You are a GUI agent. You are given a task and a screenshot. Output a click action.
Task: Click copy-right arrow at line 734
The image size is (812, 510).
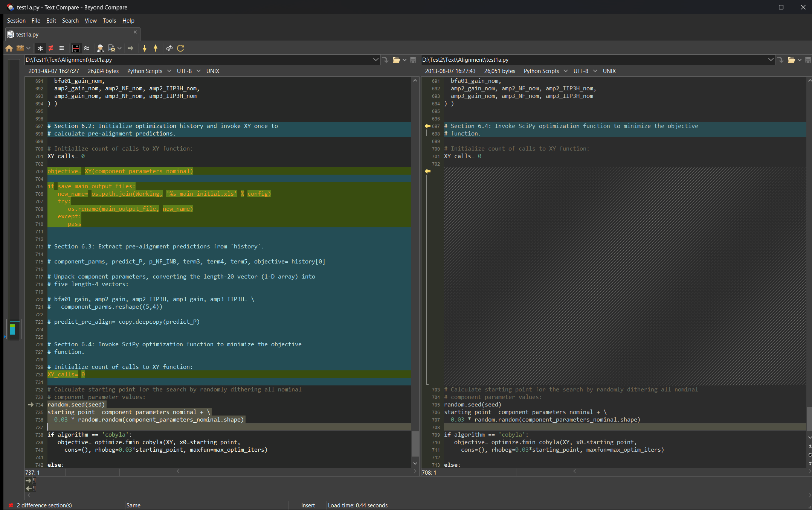pos(31,405)
